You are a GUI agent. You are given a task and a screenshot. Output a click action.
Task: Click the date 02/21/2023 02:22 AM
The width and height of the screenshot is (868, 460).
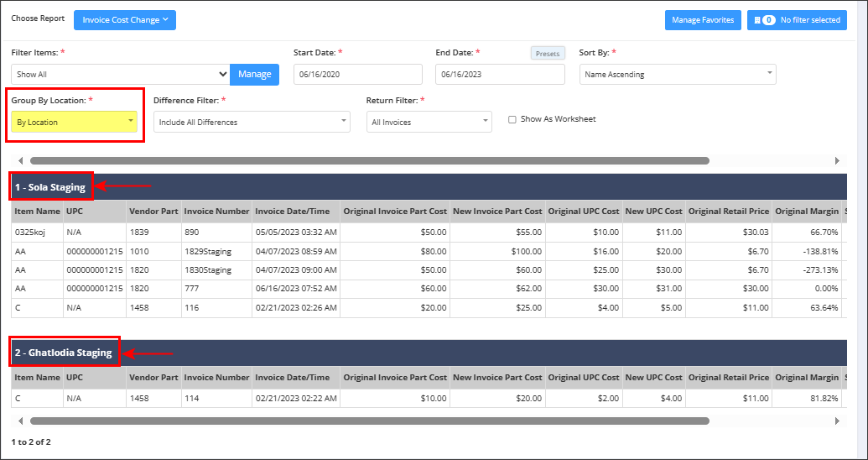pyautogui.click(x=295, y=399)
